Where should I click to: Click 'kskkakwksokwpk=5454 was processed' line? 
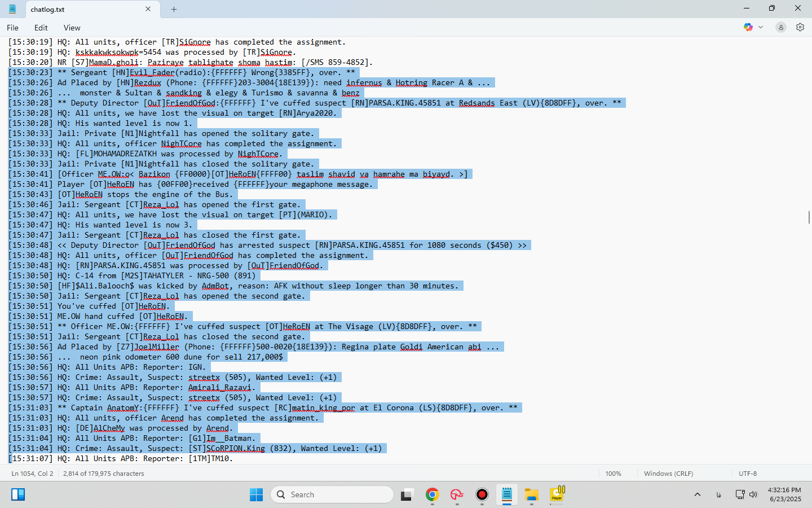point(152,52)
